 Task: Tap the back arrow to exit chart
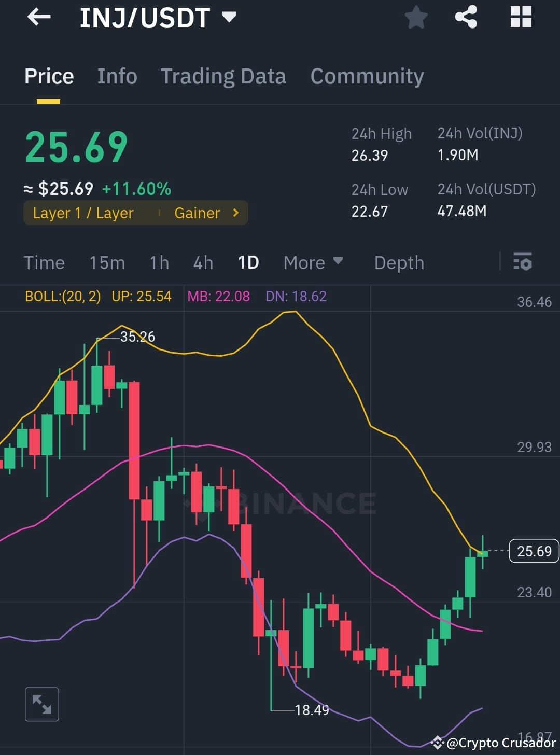pos(39,17)
